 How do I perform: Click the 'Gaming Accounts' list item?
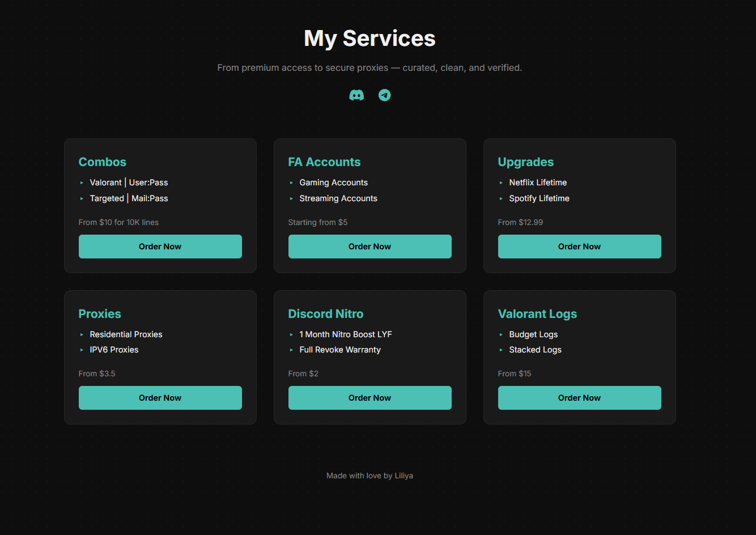(x=333, y=182)
